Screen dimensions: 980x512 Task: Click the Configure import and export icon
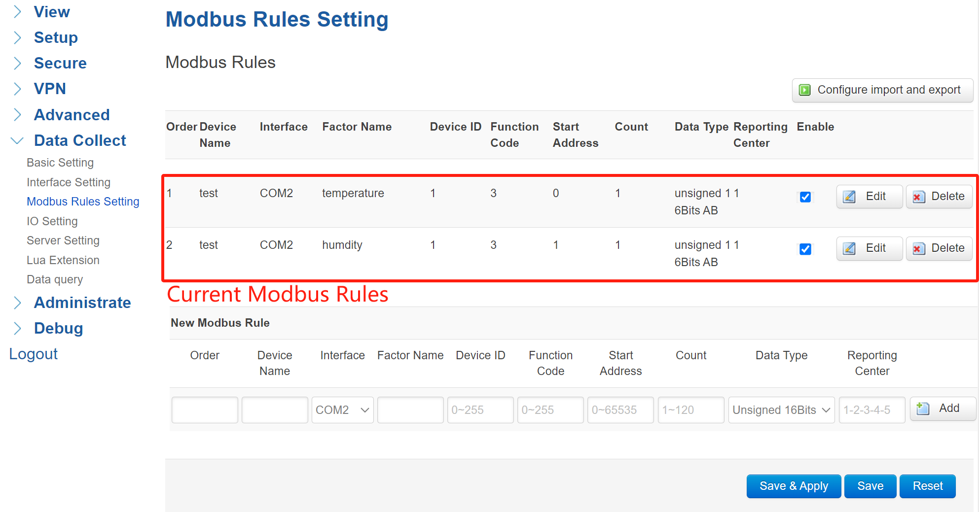click(x=804, y=90)
